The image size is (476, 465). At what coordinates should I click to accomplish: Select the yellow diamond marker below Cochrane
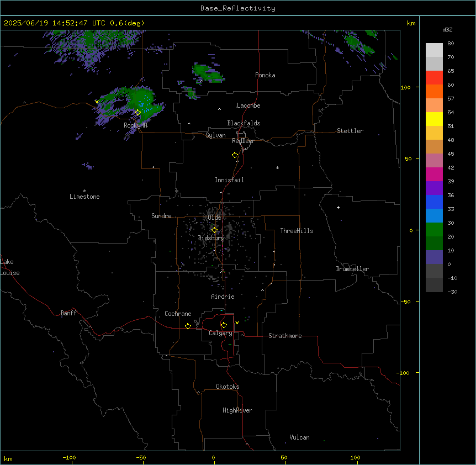tap(188, 326)
